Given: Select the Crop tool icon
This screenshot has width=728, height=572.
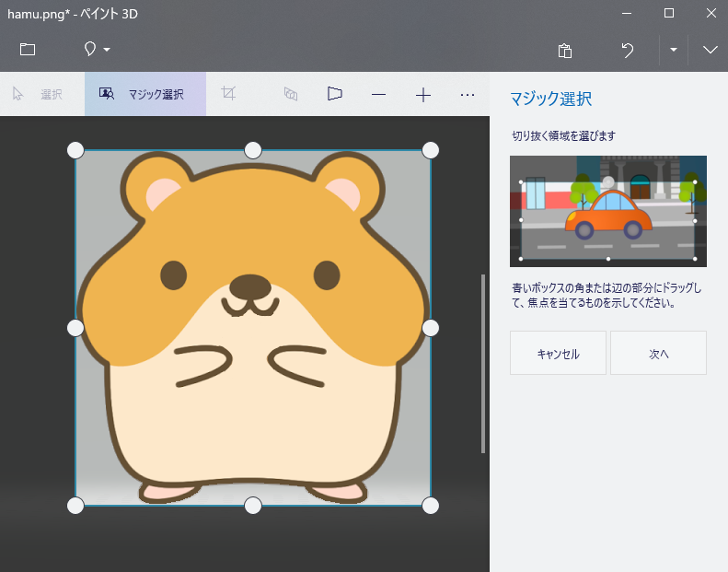Looking at the screenshot, I should pyautogui.click(x=228, y=93).
